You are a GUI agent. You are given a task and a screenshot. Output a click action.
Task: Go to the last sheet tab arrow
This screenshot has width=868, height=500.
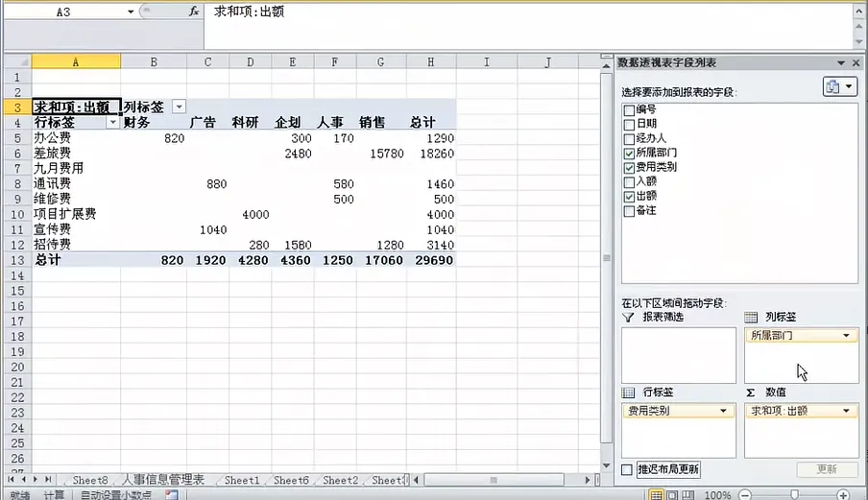click(48, 480)
